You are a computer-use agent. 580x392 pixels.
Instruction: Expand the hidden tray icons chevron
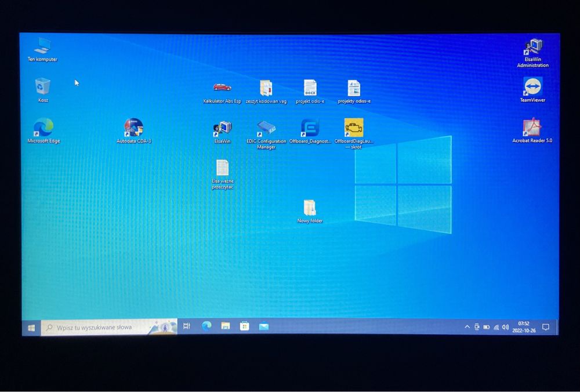(x=467, y=327)
